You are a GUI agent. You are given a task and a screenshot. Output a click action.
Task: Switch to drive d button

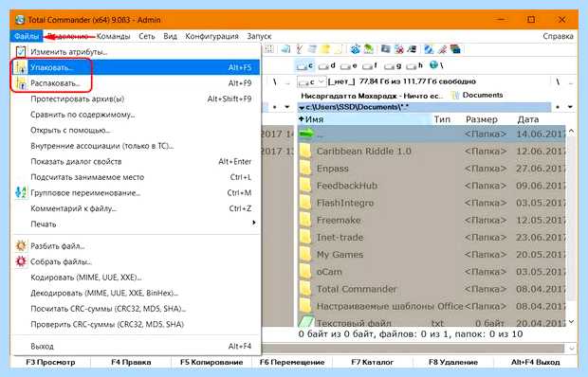[326, 66]
